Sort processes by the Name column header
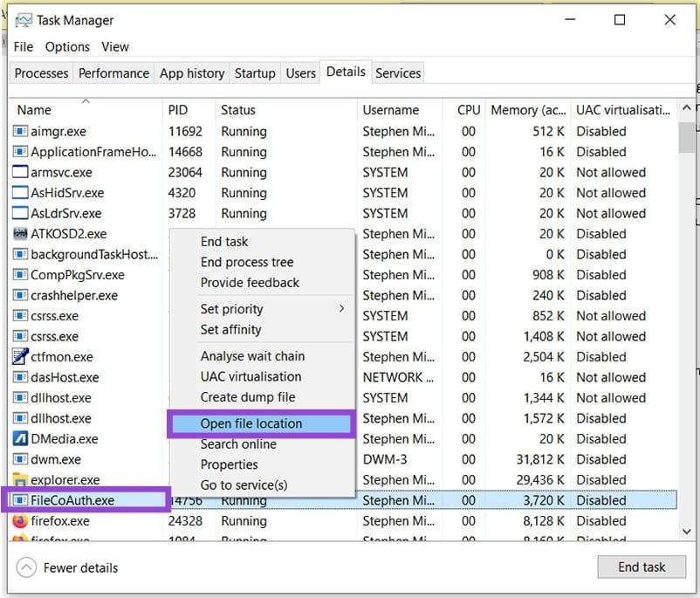This screenshot has width=700, height=598. 35,110
